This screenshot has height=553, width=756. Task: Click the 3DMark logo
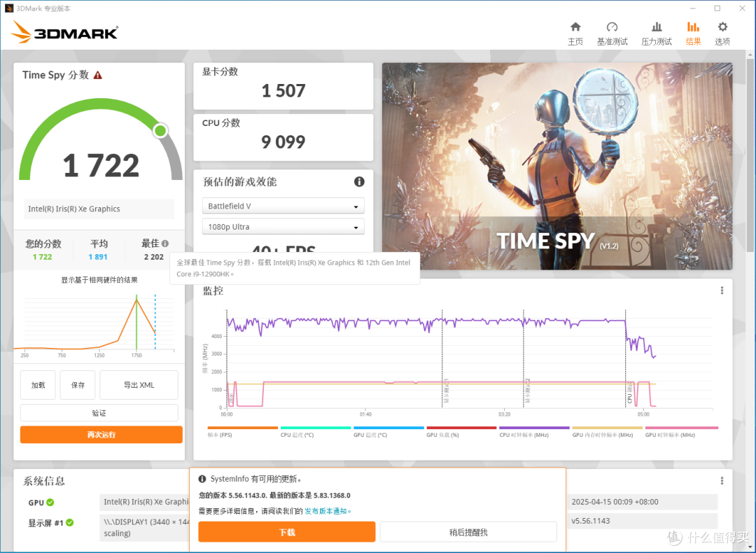click(x=64, y=32)
